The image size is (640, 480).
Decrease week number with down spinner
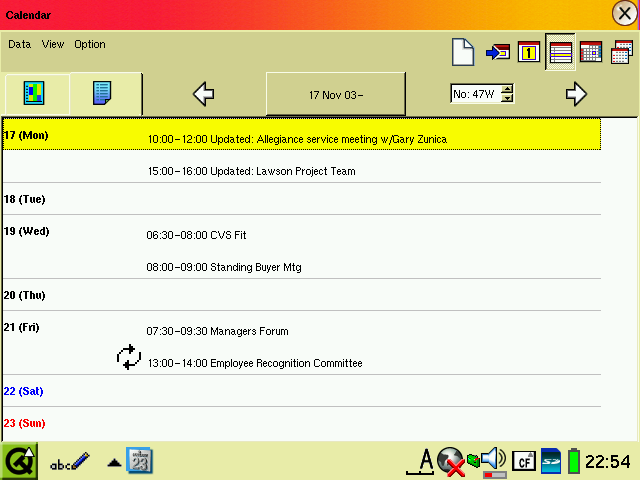tap(507, 98)
